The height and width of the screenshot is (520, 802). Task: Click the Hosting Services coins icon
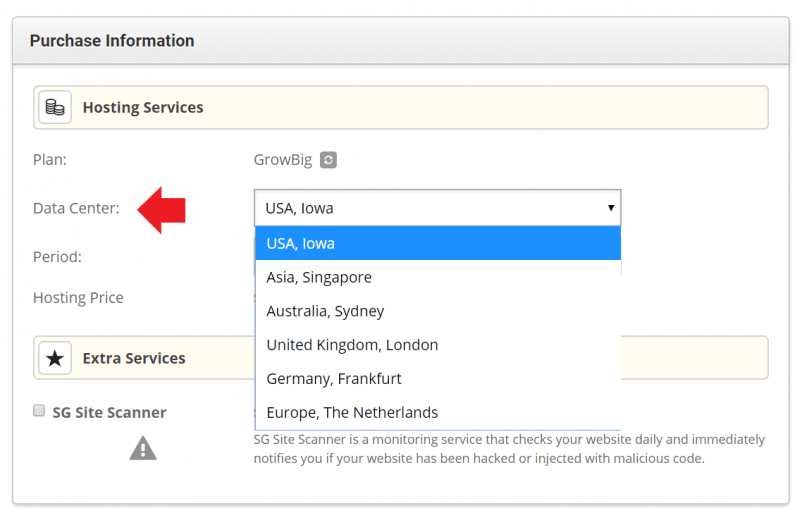click(55, 107)
